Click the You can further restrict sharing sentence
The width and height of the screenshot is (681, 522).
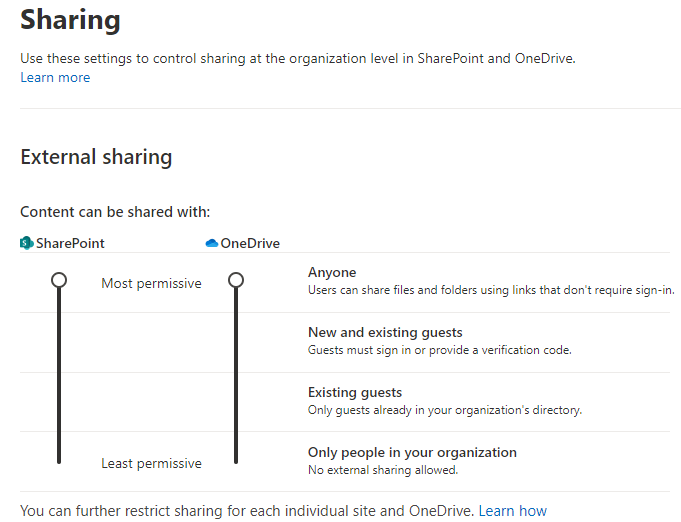[x=247, y=511]
